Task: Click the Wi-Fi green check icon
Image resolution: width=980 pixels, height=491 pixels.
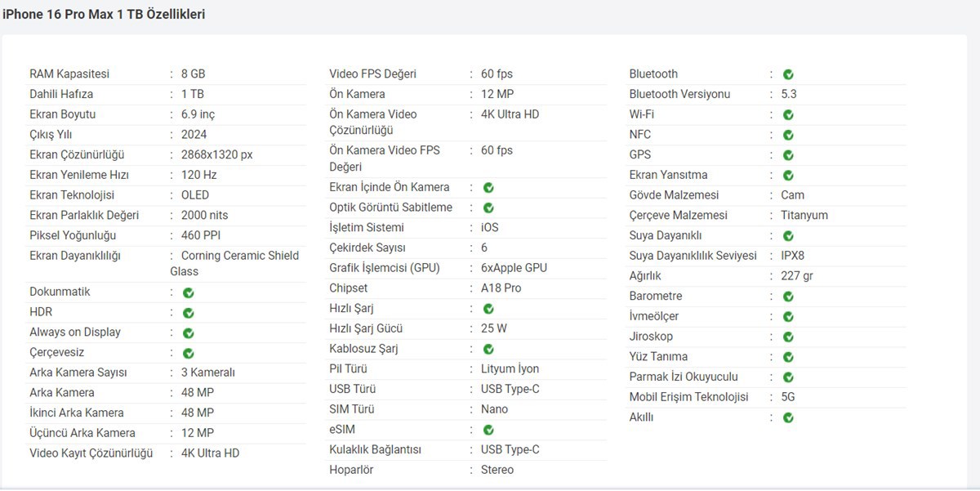Action: (788, 115)
